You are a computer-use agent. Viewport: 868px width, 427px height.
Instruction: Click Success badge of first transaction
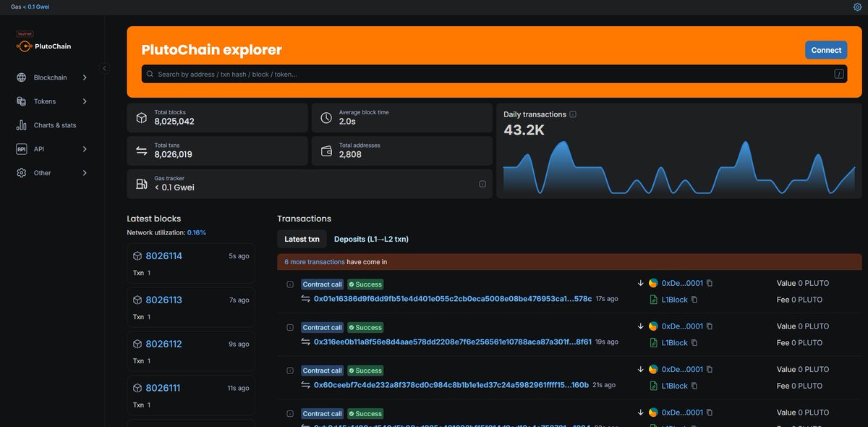(x=365, y=284)
